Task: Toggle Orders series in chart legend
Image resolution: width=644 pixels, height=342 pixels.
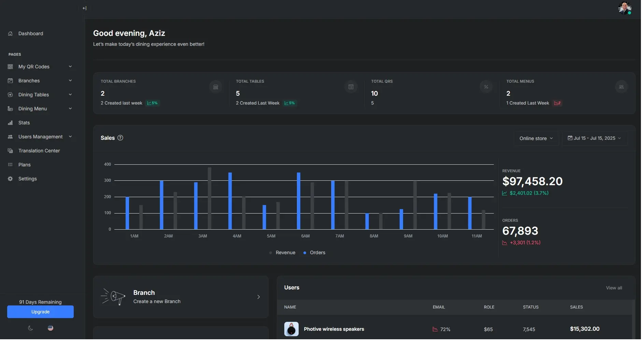Action: (314, 253)
